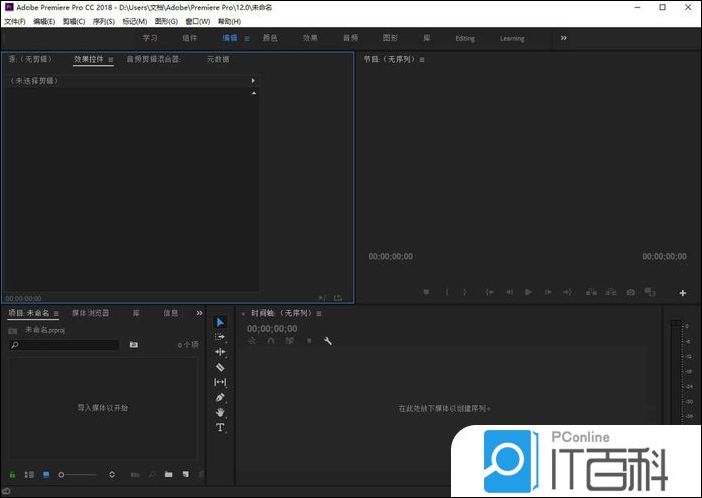Toggle project read-only lock icon
Image resolution: width=702 pixels, height=498 pixels.
(x=12, y=474)
